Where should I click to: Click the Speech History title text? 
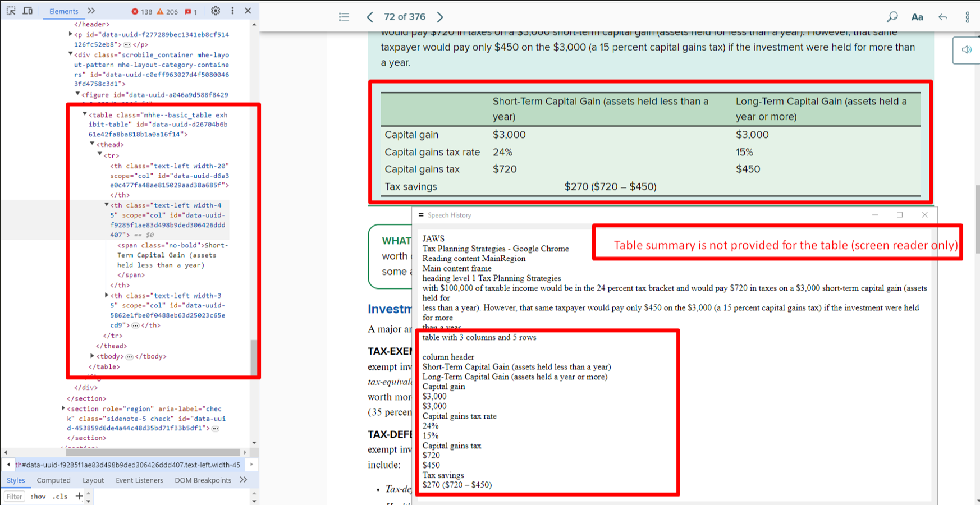(x=449, y=215)
